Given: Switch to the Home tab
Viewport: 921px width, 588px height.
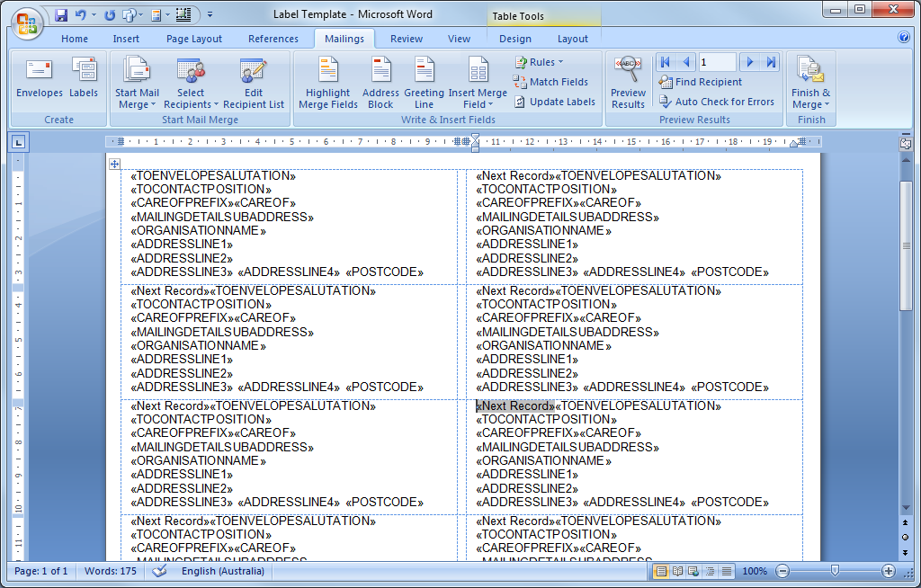Looking at the screenshot, I should coord(75,39).
